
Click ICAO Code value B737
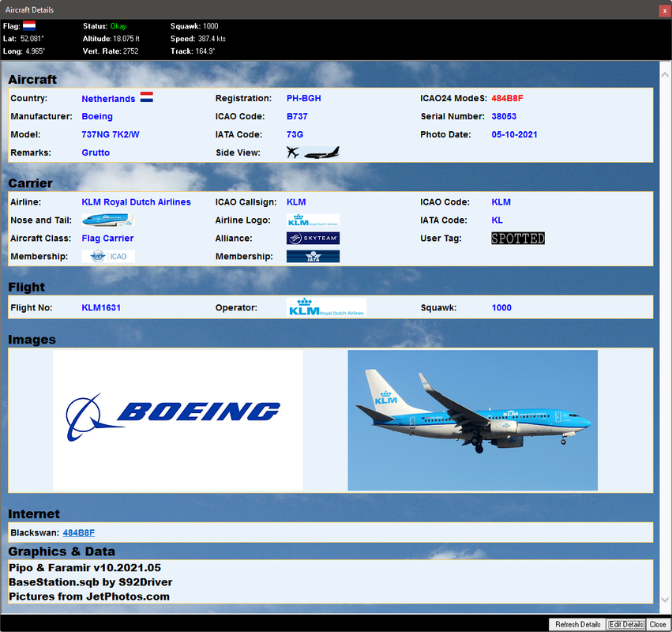coord(297,116)
